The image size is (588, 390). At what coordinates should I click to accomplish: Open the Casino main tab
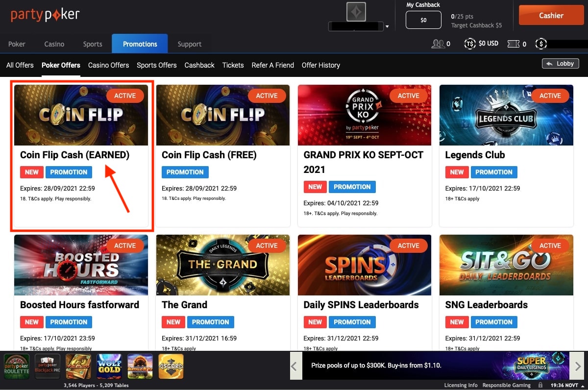54,44
